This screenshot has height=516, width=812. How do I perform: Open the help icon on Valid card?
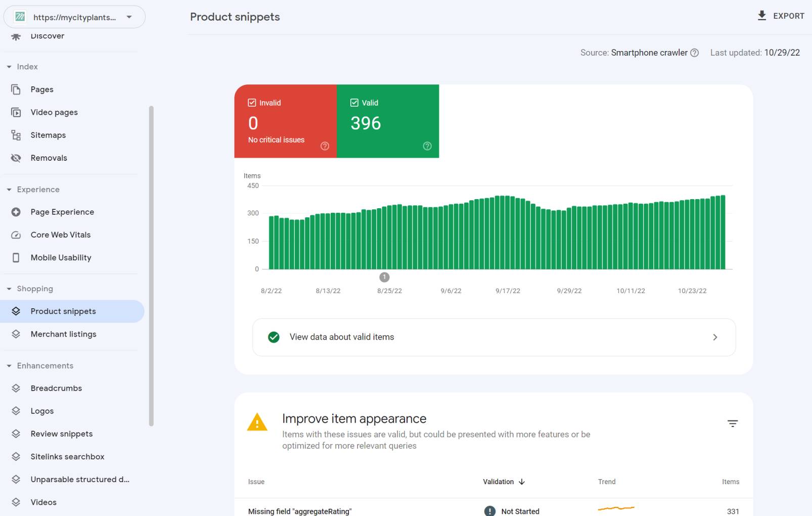(x=427, y=146)
